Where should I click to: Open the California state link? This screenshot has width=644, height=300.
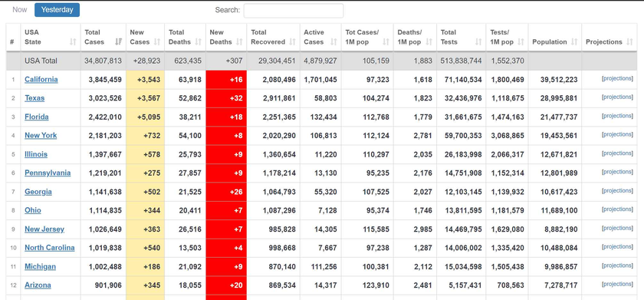coord(41,80)
